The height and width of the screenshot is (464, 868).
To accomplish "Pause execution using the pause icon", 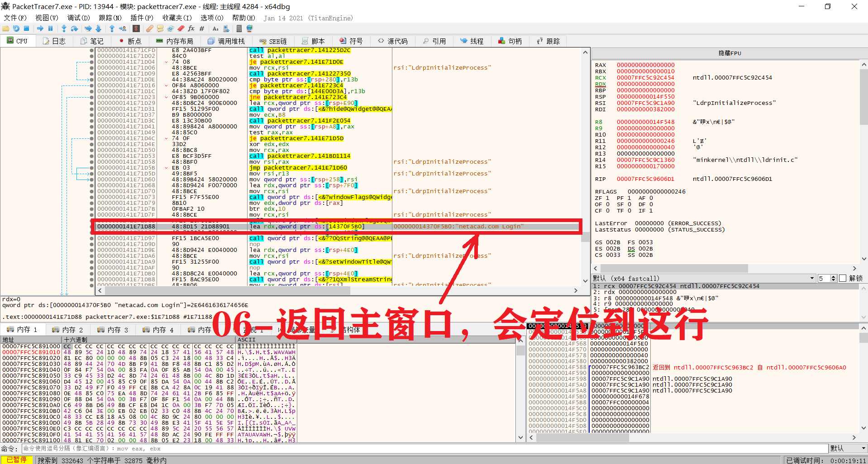I will point(50,28).
